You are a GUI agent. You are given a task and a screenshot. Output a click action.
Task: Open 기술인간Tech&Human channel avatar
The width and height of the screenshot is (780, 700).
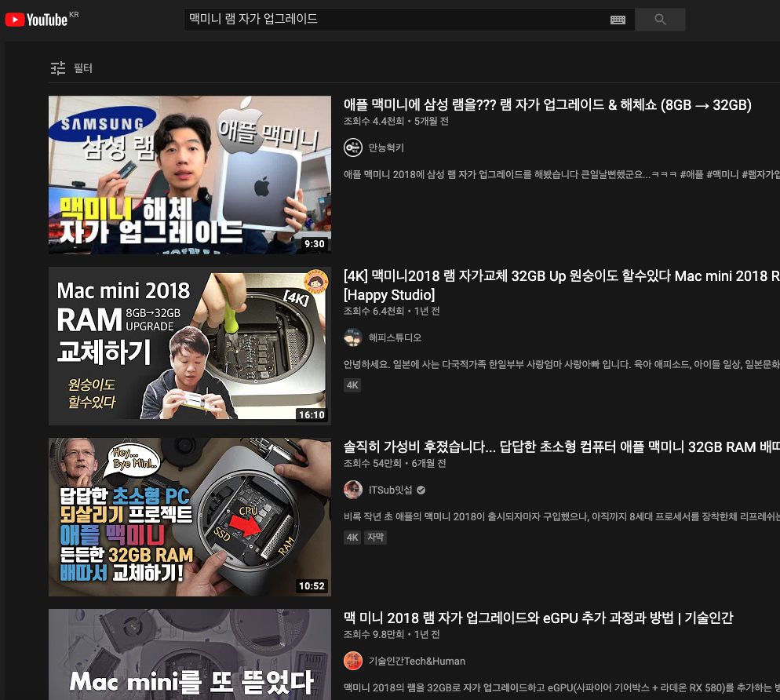tap(353, 662)
